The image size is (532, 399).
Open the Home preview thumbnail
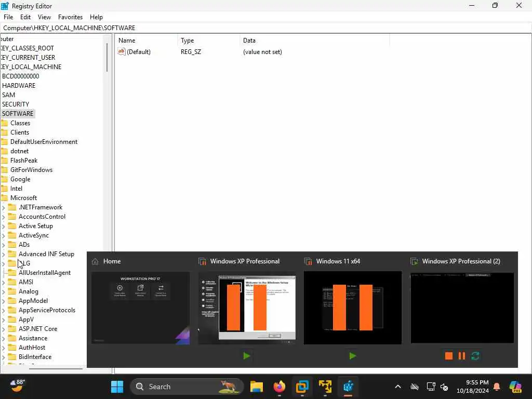140,308
